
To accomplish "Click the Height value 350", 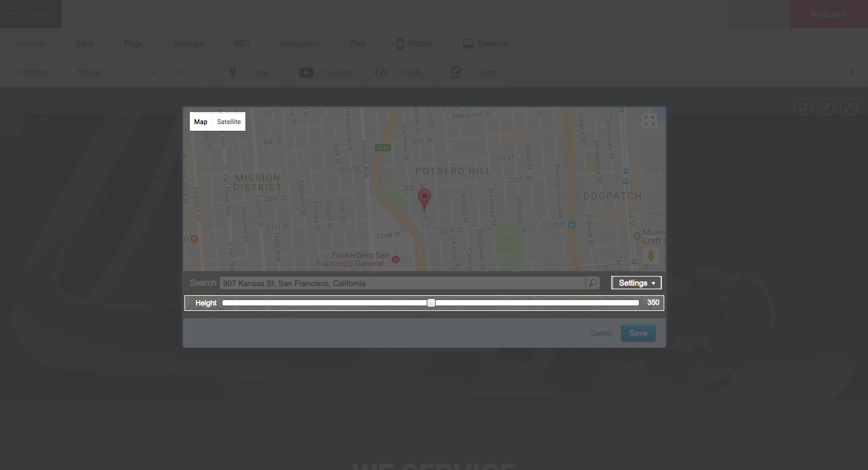I will pyautogui.click(x=653, y=302).
